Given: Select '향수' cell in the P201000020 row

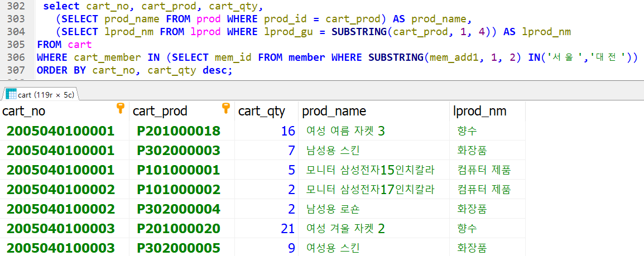Looking at the screenshot, I should tap(488, 228).
